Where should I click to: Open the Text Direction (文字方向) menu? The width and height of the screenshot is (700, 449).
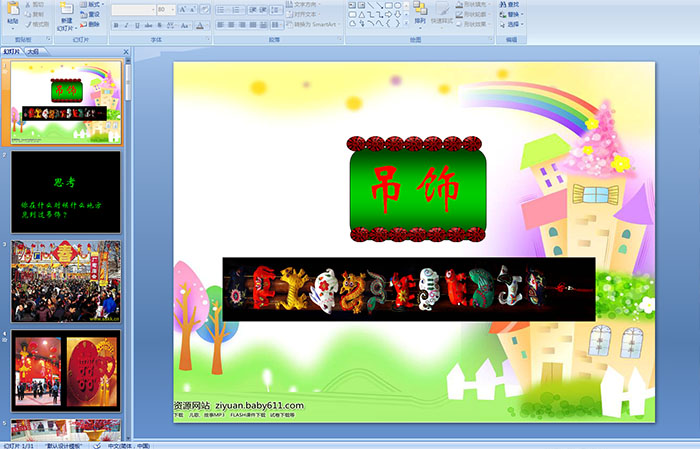pos(304,4)
